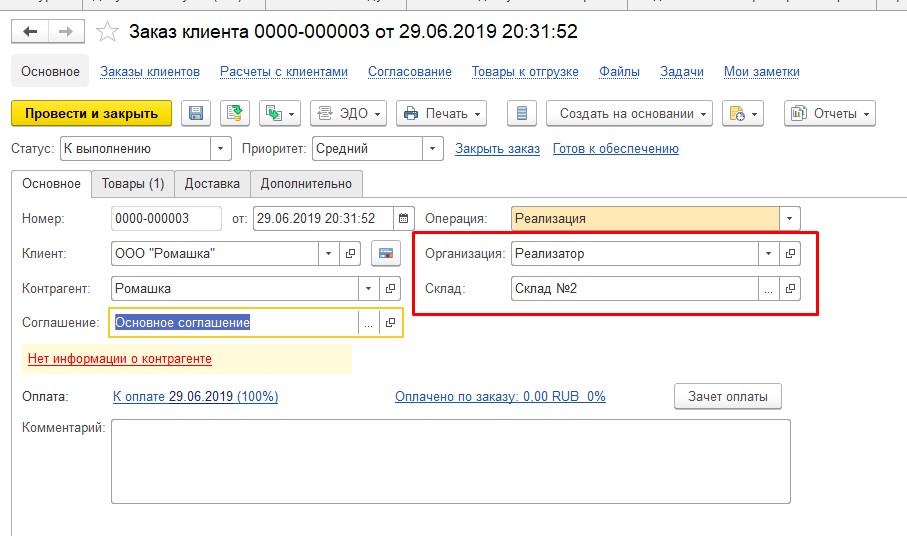
Task: Open Согласование navigation link
Action: click(x=410, y=72)
